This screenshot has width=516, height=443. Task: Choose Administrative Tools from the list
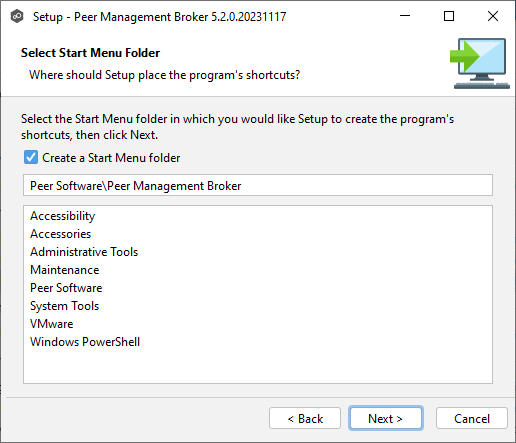(84, 252)
